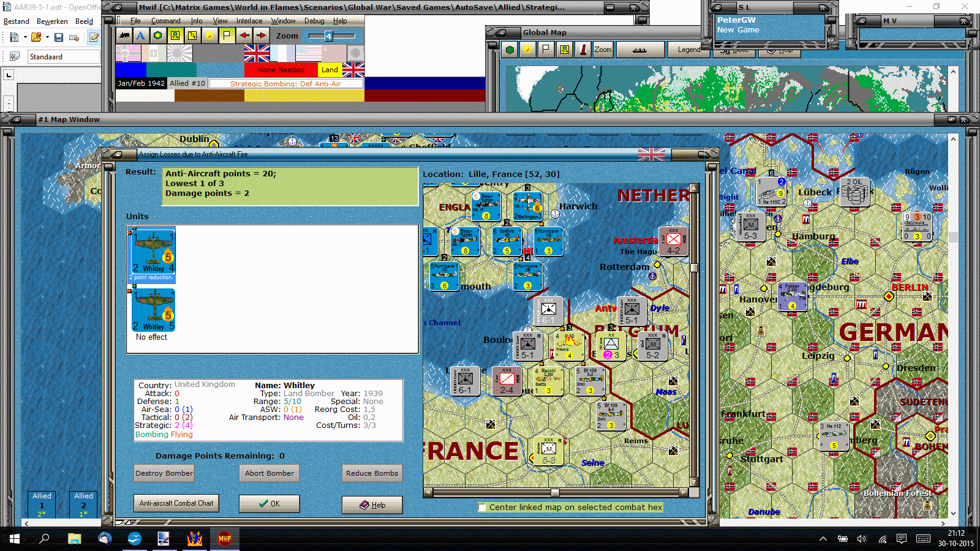980x551 pixels.
Task: Click the vertical scrollbar thumb of detail map
Action: coord(694,268)
